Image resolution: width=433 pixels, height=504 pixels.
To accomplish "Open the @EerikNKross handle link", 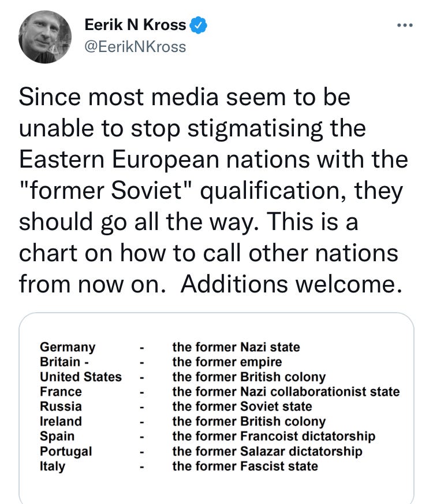I will coord(135,46).
